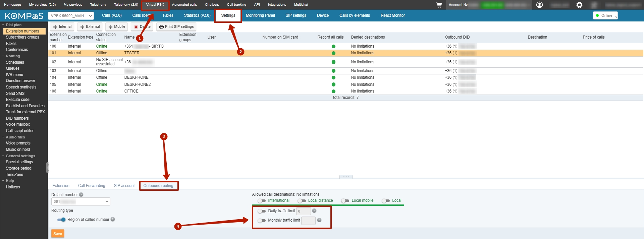
Task: Click the panel splitter handle with dots
Action: pyautogui.click(x=346, y=177)
